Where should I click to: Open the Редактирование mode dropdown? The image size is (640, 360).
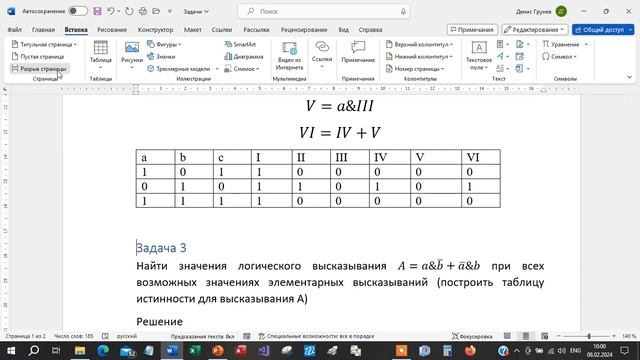pyautogui.click(x=534, y=29)
